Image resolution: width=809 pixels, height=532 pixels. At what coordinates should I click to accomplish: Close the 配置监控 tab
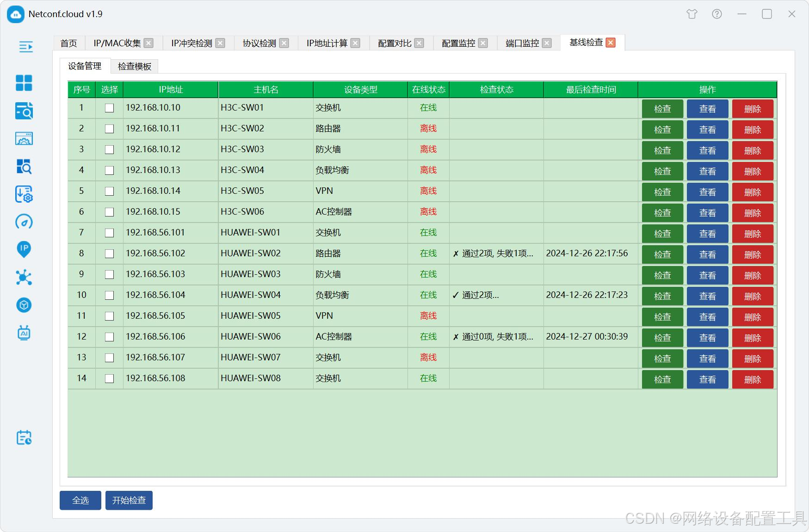point(483,43)
